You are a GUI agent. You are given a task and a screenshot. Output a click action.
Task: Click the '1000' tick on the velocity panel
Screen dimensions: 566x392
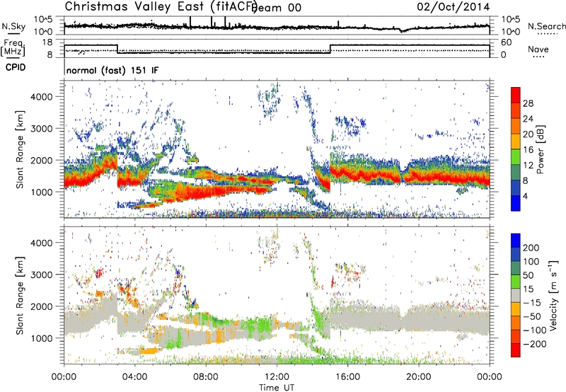coord(41,338)
